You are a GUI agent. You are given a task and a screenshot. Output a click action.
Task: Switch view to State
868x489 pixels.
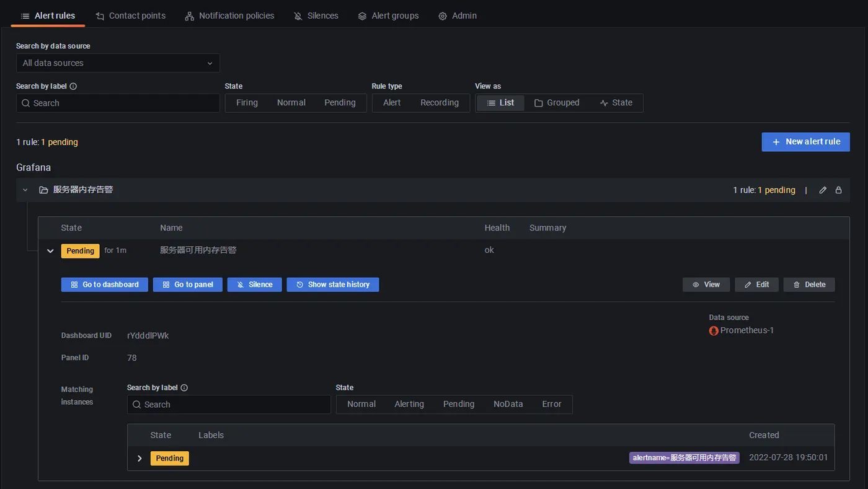[x=616, y=103]
